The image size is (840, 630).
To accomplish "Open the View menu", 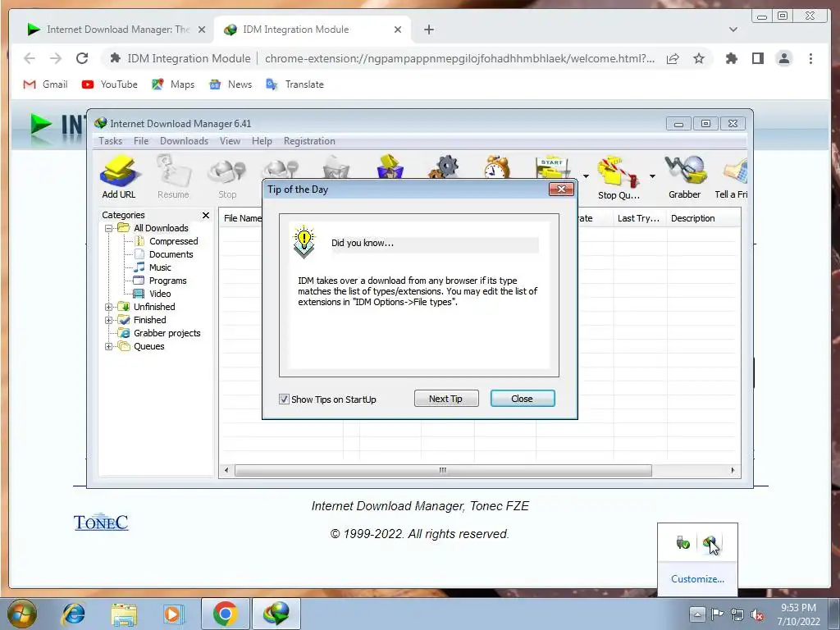I will click(x=230, y=141).
